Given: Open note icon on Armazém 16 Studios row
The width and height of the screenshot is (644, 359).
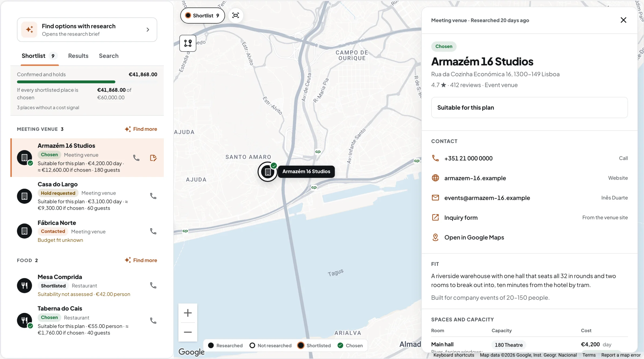Looking at the screenshot, I should pos(153,158).
